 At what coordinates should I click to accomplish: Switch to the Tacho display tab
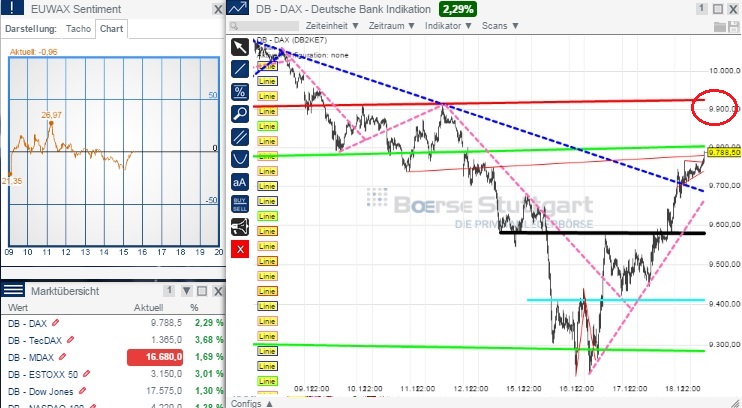coord(78,29)
